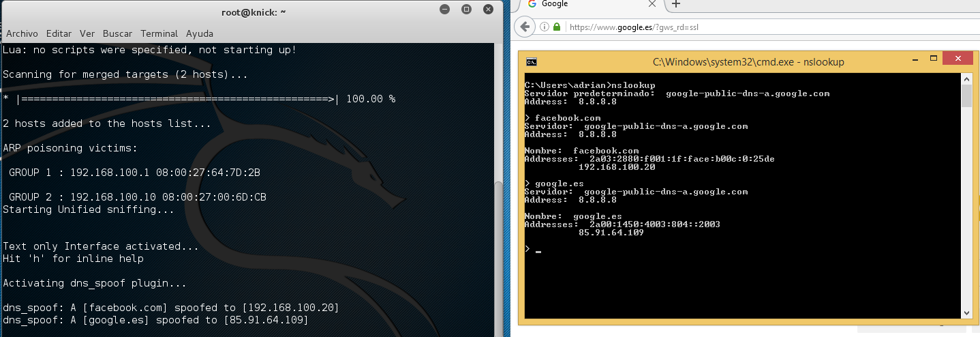Screen dimensions: 980x337
Task: Click the root@knick terminal title bar
Action: pos(254,12)
